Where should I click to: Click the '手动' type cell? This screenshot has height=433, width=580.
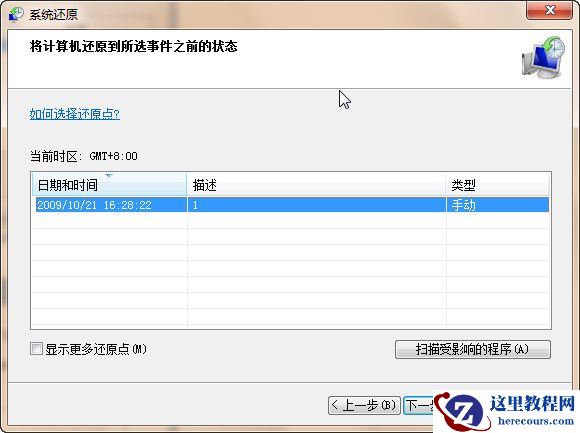coord(498,205)
